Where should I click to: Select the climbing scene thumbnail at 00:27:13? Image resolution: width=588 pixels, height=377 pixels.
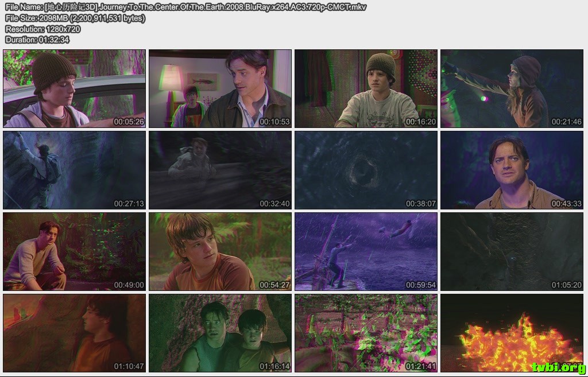(x=75, y=170)
